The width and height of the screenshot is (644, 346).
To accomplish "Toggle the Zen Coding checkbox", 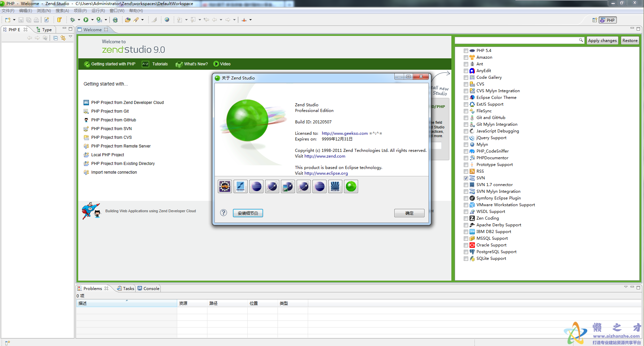I will [x=466, y=218].
